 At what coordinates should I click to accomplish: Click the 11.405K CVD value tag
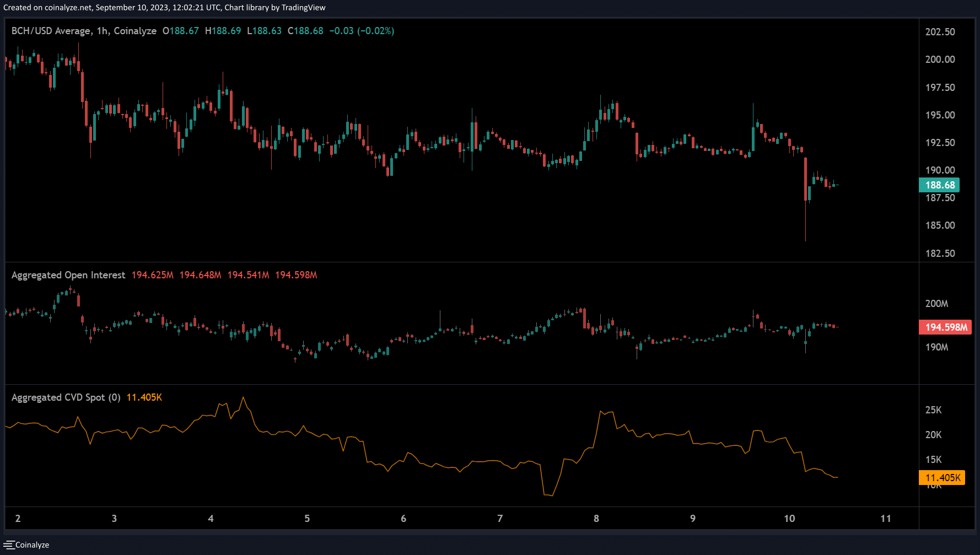pos(943,478)
